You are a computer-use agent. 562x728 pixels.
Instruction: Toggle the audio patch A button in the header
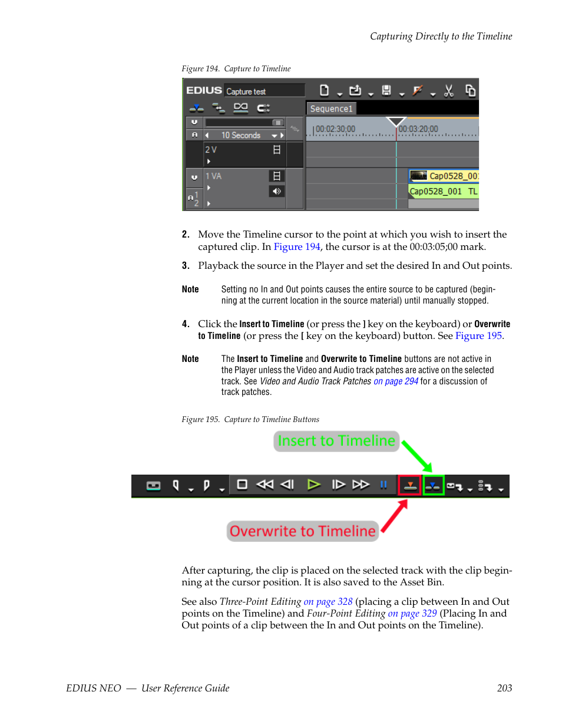pos(194,135)
